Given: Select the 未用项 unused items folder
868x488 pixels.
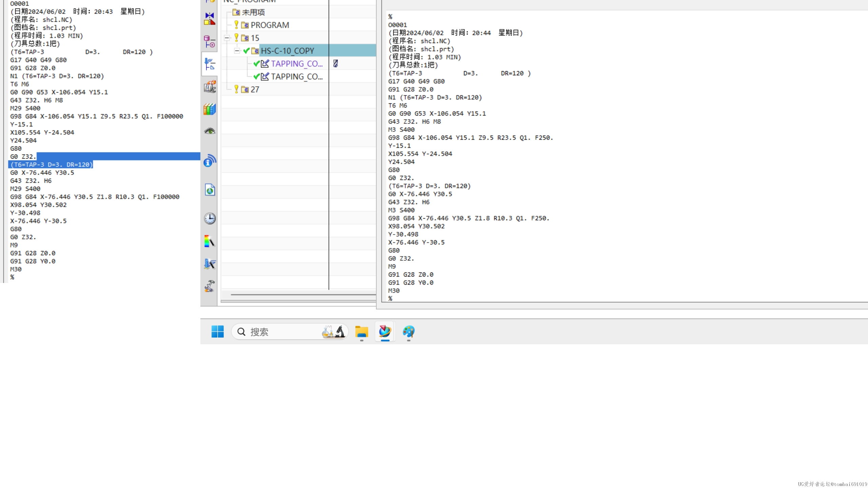Looking at the screenshot, I should (253, 13).
